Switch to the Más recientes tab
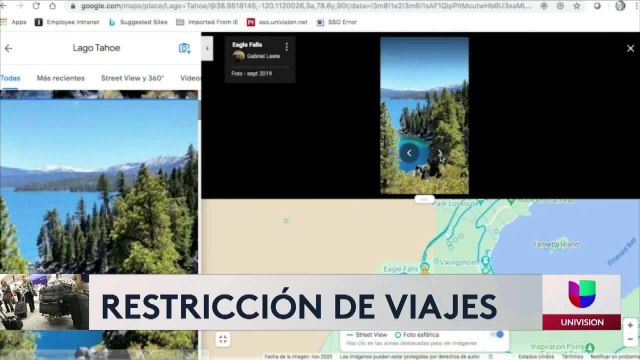Screen dimensions: 640x360 coord(61,78)
